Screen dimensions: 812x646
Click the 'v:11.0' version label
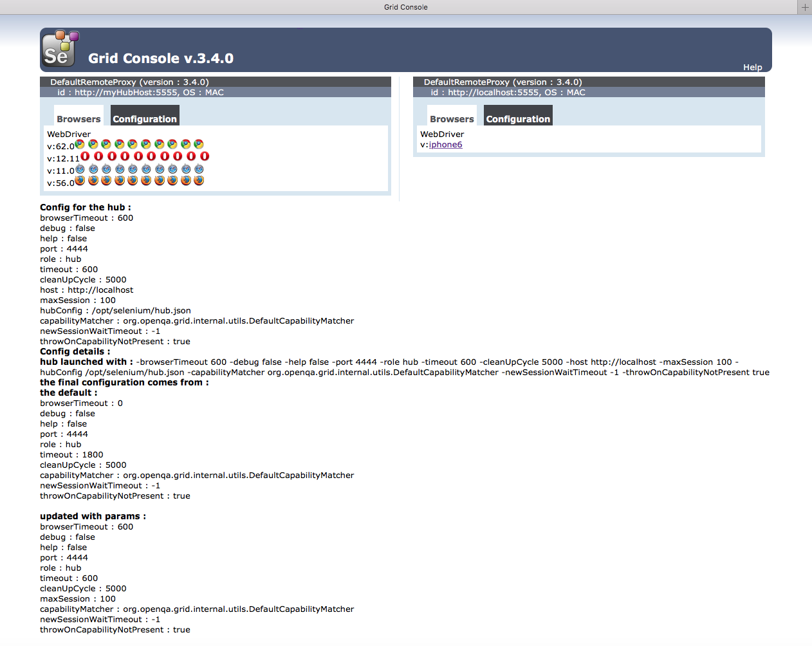coord(60,171)
